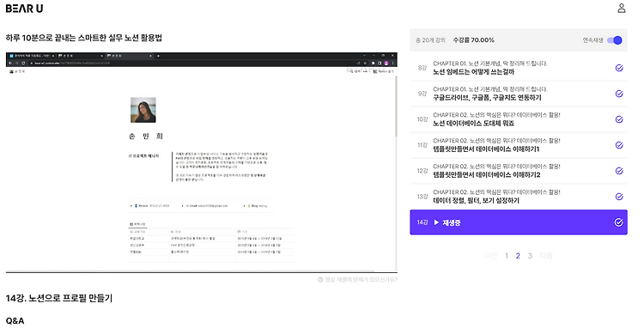Screen dimensions: 644x334
Task: Click the video progress bar under the player
Action: 201,272
